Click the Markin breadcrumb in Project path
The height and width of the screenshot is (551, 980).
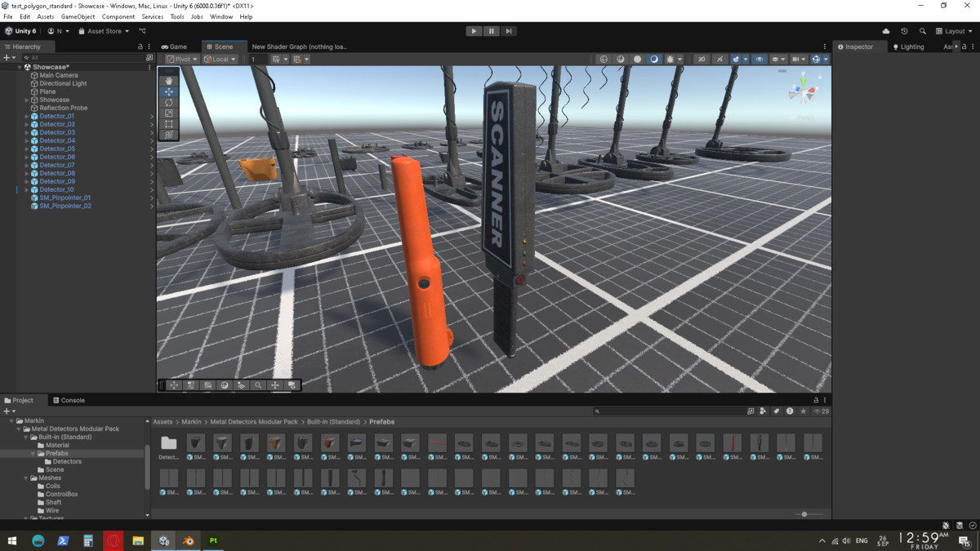191,422
